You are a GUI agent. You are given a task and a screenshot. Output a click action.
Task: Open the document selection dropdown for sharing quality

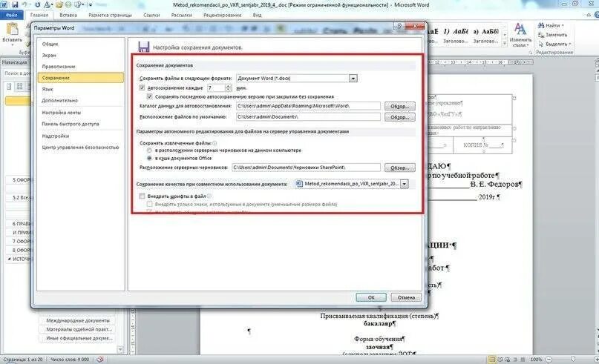point(405,184)
